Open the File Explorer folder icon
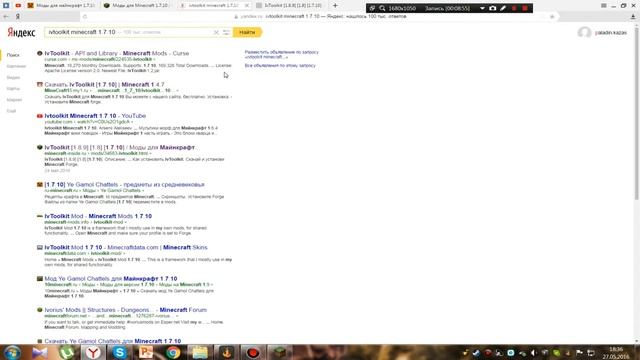The image size is (640, 360). pos(200,352)
